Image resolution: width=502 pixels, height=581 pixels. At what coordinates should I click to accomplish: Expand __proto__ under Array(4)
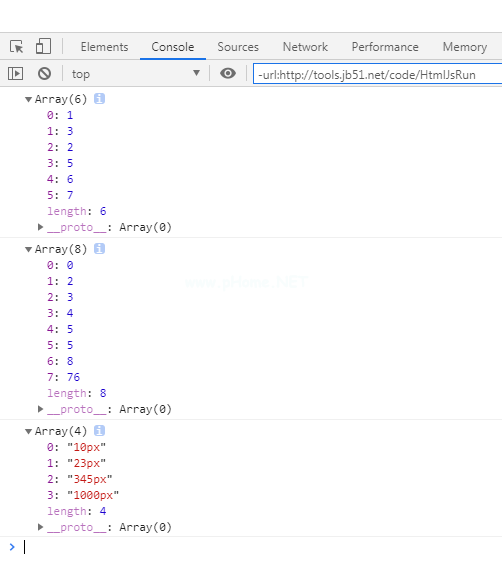click(40, 527)
